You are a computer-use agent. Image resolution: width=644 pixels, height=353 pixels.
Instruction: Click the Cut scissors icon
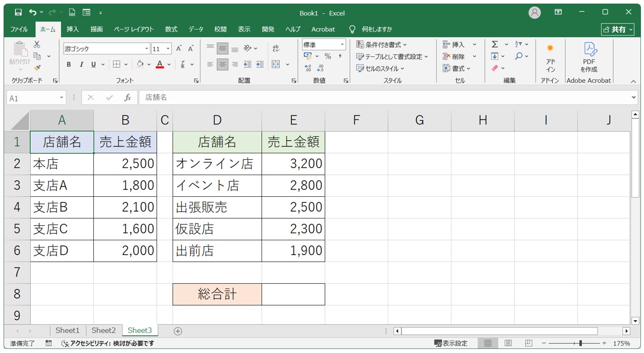pyautogui.click(x=37, y=45)
